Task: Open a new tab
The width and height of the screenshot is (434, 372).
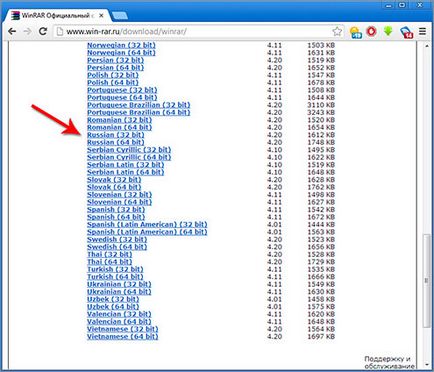Action: coord(119,16)
